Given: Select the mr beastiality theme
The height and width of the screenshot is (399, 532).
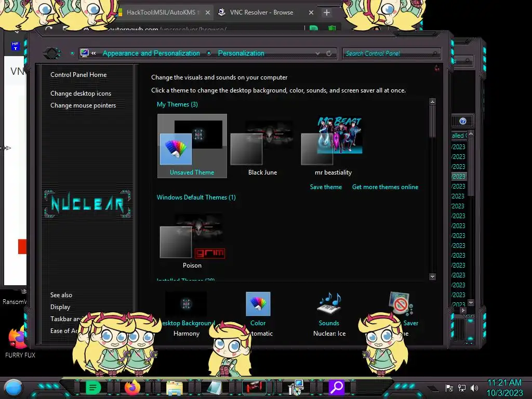Looking at the screenshot, I should pyautogui.click(x=333, y=146).
